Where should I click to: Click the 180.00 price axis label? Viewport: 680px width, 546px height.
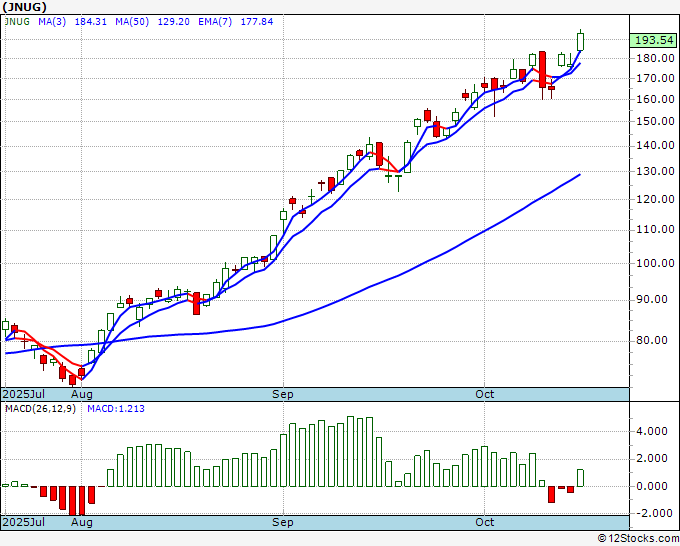point(655,58)
